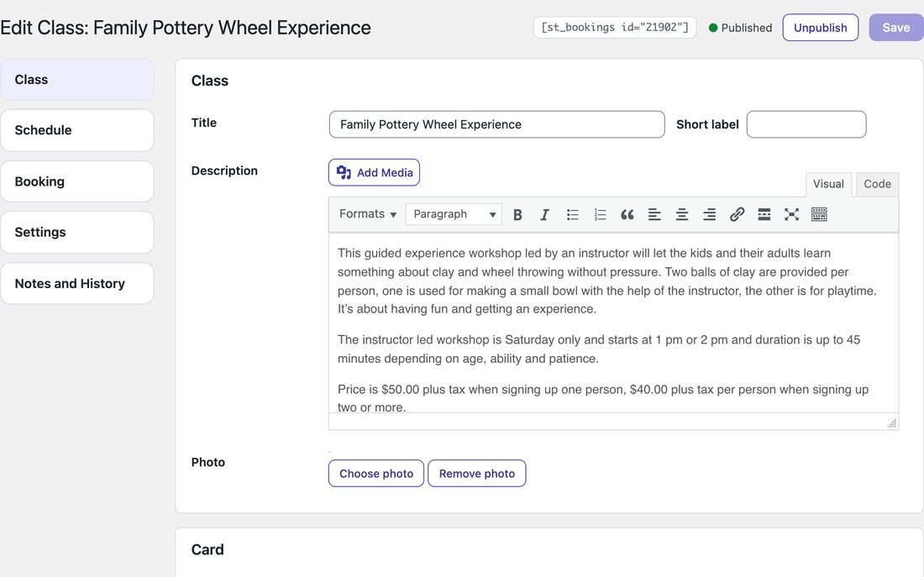Screen dimensions: 924x577
Task: Align text left
Action: click(654, 214)
